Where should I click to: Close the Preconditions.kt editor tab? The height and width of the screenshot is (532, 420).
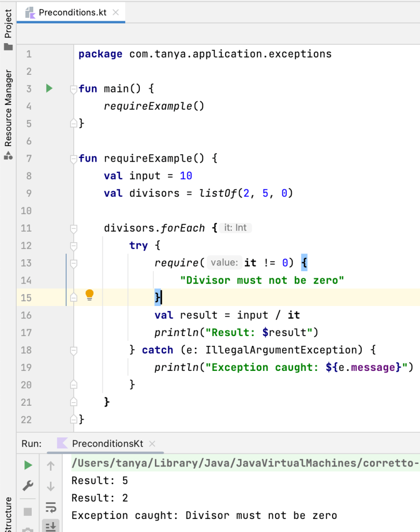[x=115, y=12]
